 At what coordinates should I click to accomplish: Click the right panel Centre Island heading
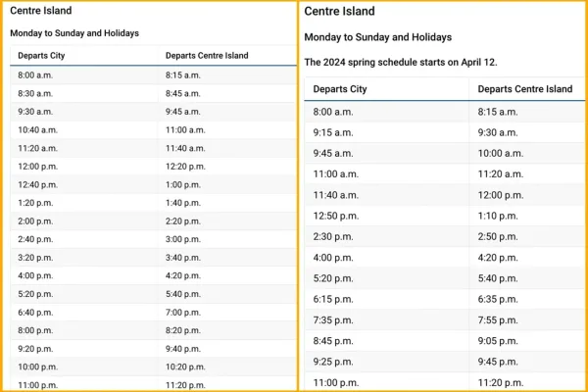click(339, 11)
